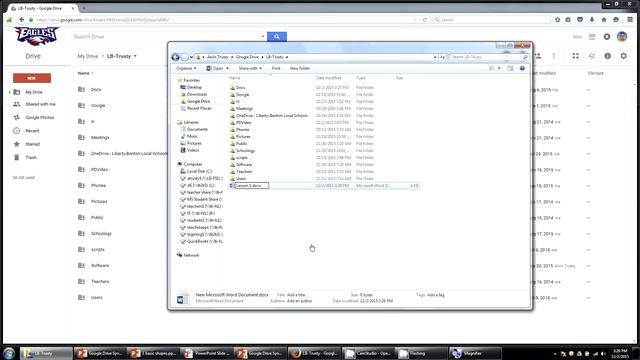
Task: Click Alvin Trusty in the Explorer address path
Action: (x=218, y=57)
